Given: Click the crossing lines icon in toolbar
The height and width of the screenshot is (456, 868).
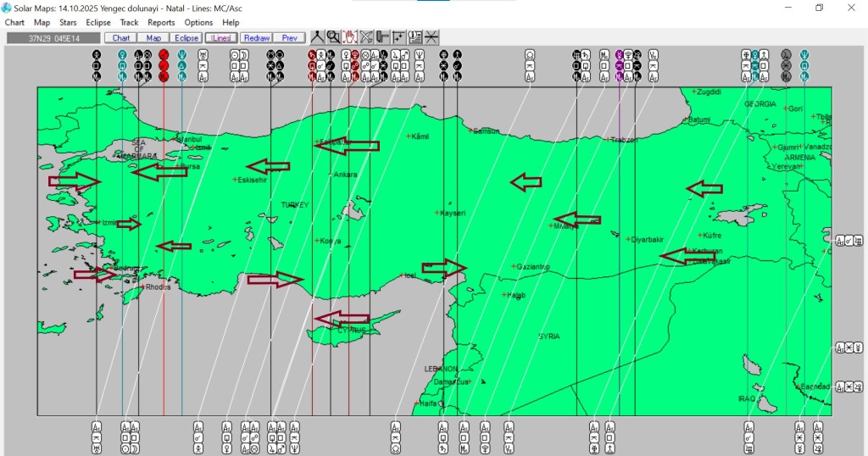Looking at the screenshot, I should click(431, 37).
